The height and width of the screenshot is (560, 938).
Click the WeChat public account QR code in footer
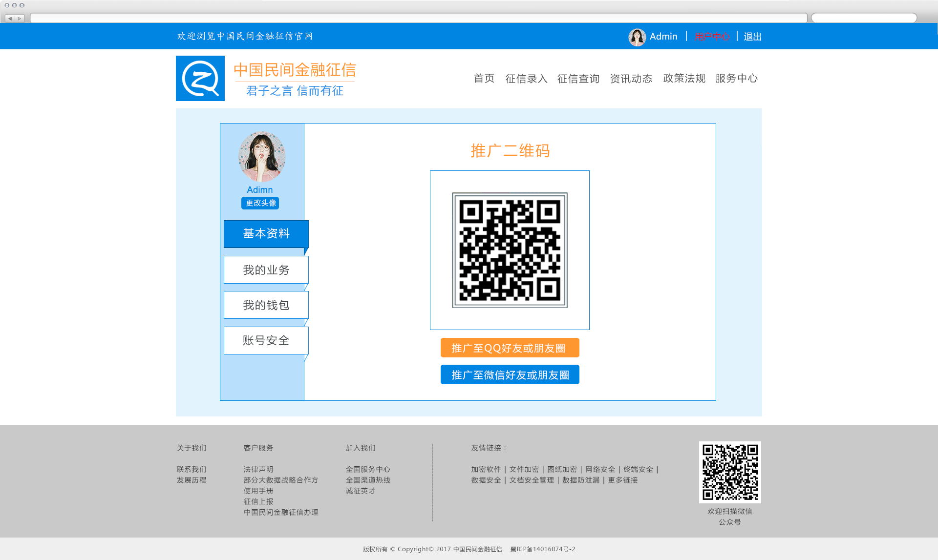(x=730, y=472)
